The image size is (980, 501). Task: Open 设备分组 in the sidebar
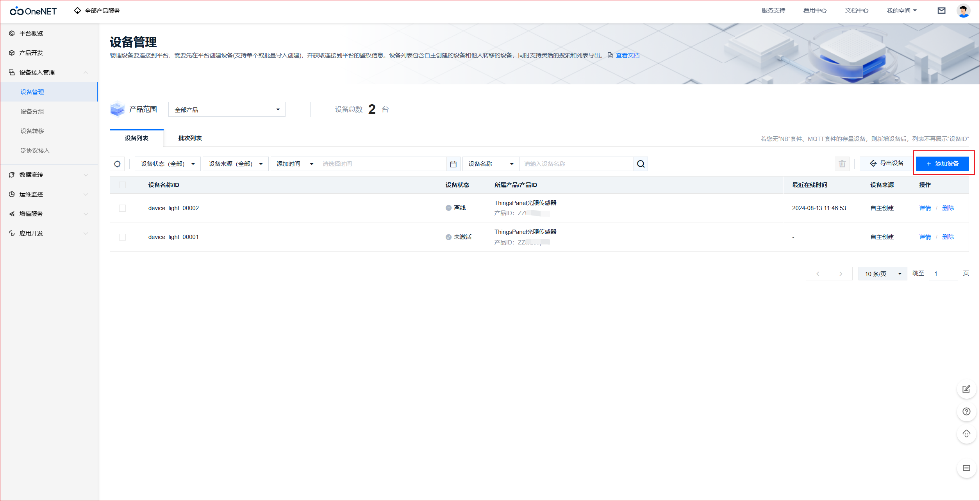32,112
